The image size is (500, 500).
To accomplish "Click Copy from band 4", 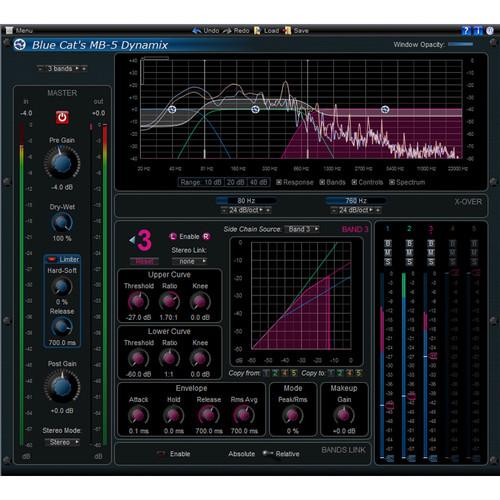I will [x=285, y=373].
